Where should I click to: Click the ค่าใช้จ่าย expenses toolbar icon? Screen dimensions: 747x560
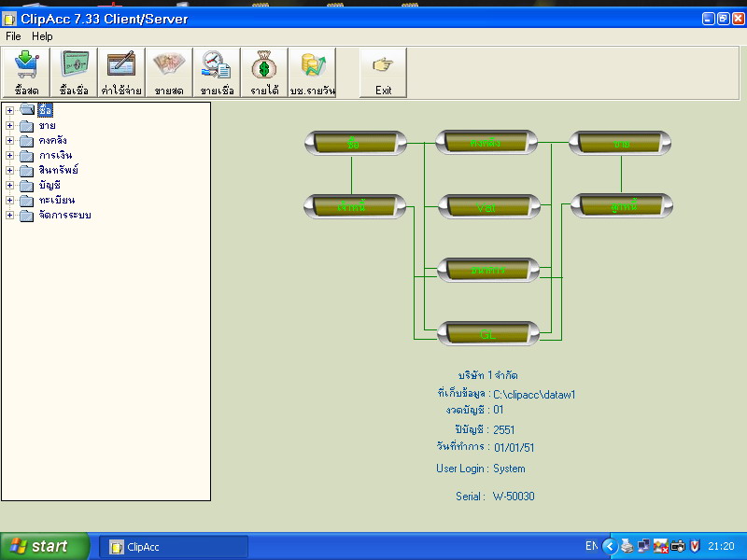coord(120,72)
